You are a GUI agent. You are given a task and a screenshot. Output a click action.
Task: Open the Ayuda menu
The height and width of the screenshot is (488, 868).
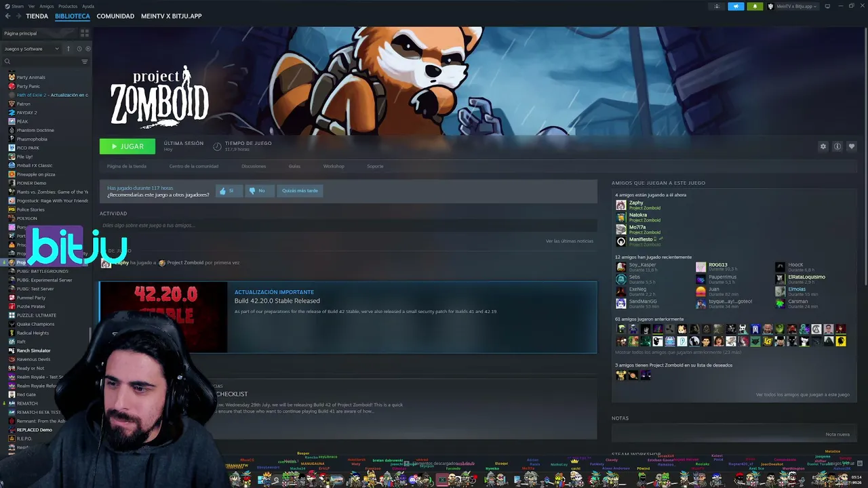(88, 6)
